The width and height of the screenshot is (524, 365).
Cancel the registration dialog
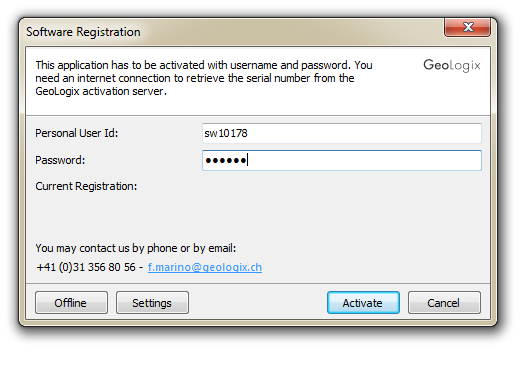point(444,303)
